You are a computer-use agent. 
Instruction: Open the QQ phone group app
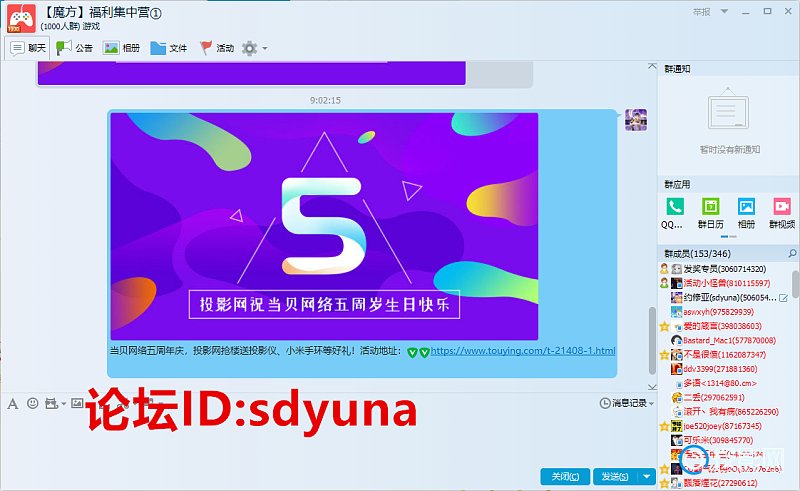(x=674, y=214)
